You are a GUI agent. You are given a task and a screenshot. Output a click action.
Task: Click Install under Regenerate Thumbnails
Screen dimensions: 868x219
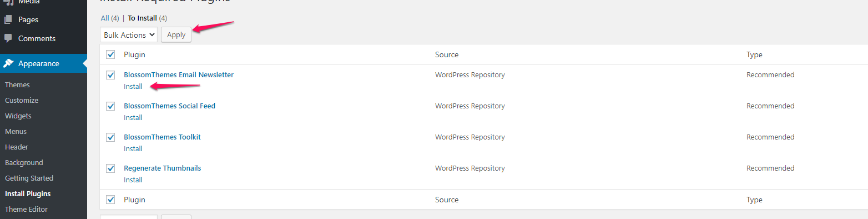pyautogui.click(x=133, y=180)
